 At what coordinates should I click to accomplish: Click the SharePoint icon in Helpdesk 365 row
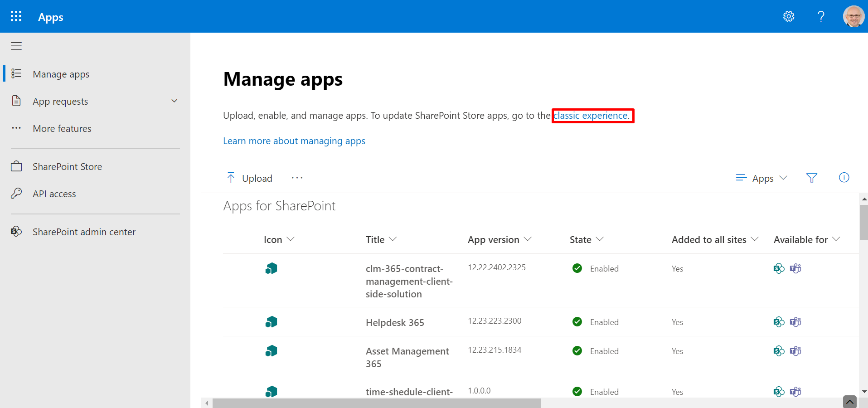(779, 322)
